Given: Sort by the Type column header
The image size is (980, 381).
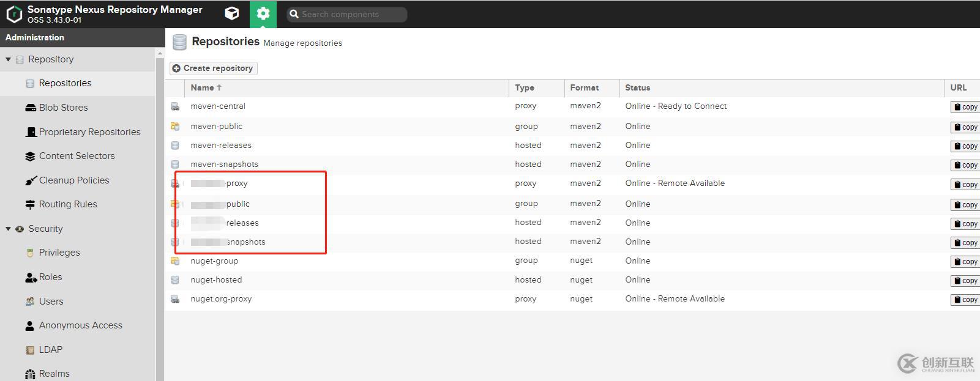Looking at the screenshot, I should [537, 88].
